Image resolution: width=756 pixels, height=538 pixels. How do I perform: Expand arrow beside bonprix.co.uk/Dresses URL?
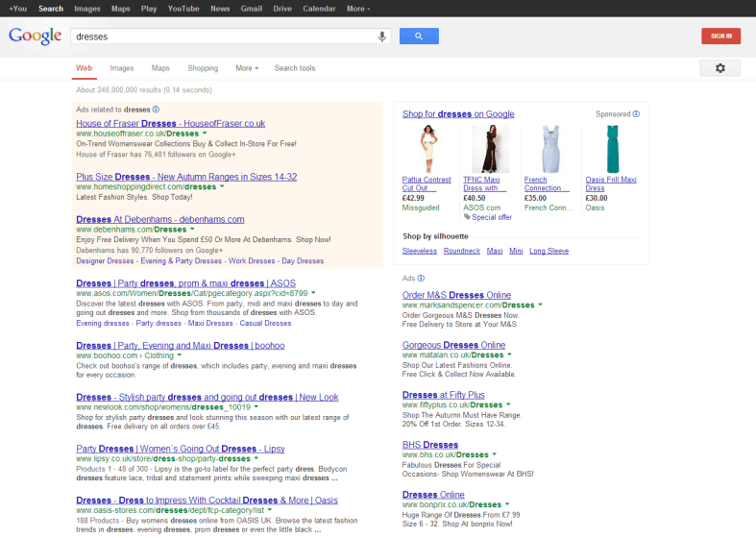pyautogui.click(x=507, y=504)
